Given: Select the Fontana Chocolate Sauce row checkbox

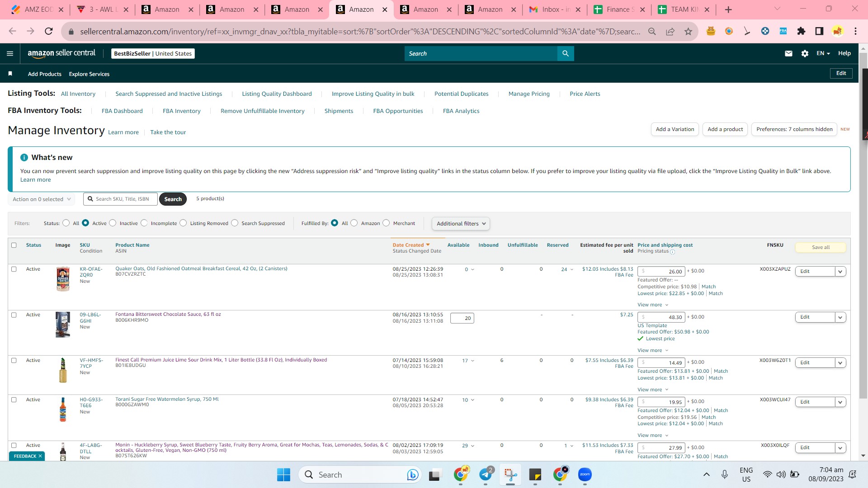Looking at the screenshot, I should [14, 315].
